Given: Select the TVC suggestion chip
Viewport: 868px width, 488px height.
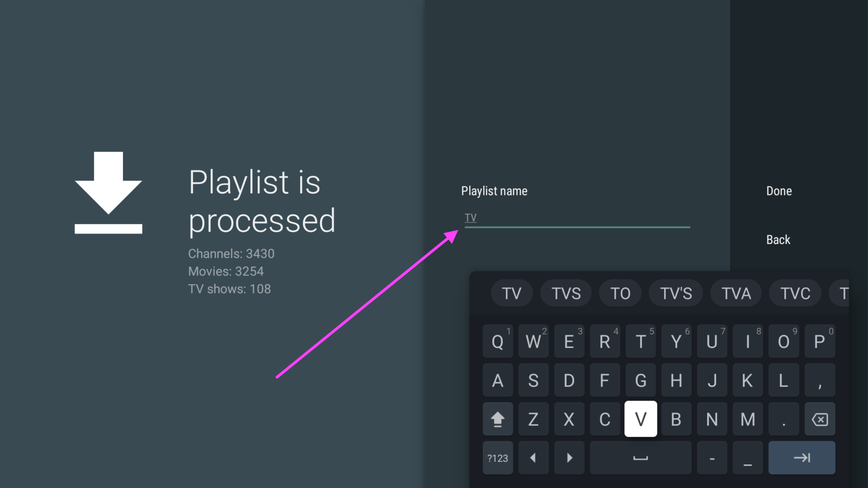Looking at the screenshot, I should tap(795, 293).
